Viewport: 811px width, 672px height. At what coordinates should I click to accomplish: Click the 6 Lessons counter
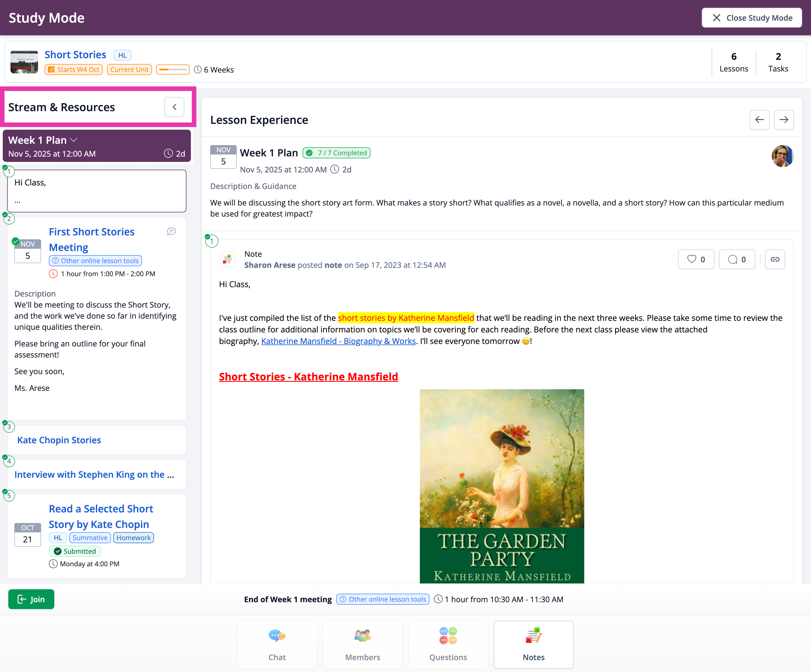734,62
